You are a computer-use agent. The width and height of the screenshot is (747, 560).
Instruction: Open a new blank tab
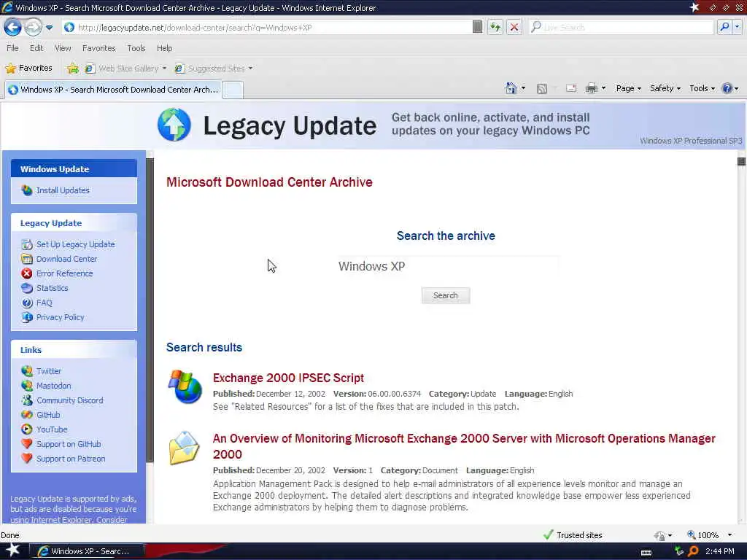click(x=233, y=90)
